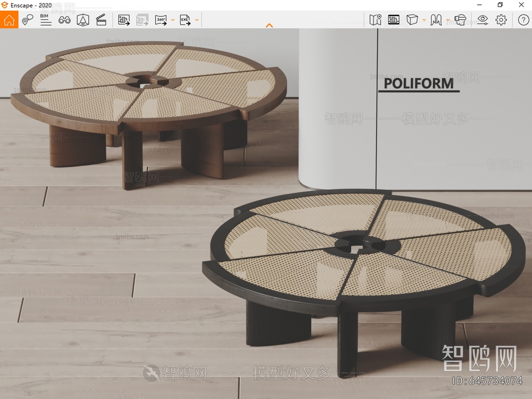Open the Asset Library tree icon
Viewport: 532px width, 399px height.
coord(83,20)
